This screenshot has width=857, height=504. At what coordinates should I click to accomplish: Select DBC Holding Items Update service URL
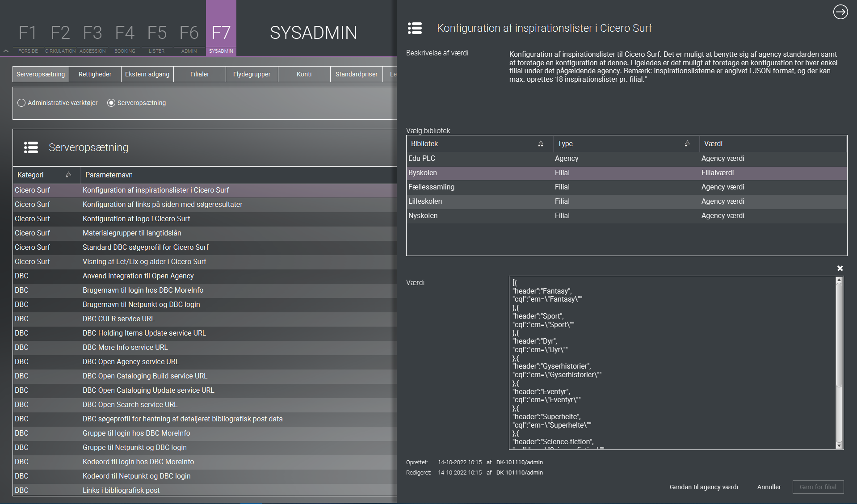tap(205, 333)
